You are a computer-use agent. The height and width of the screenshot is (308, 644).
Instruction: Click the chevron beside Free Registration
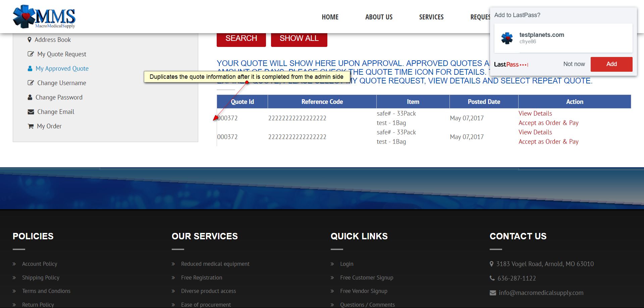[173, 278]
